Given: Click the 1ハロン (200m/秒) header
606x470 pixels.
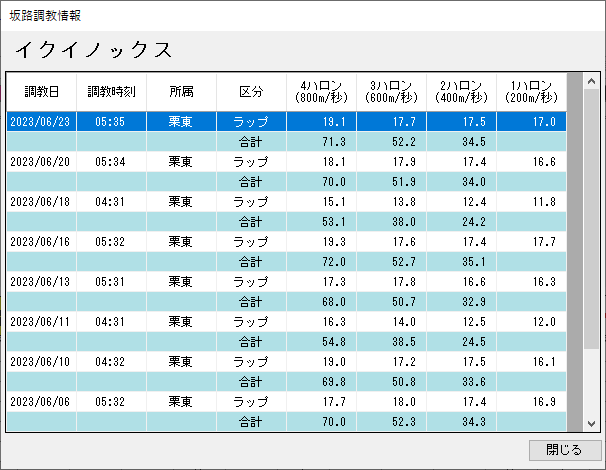Looking at the screenshot, I should [x=531, y=92].
